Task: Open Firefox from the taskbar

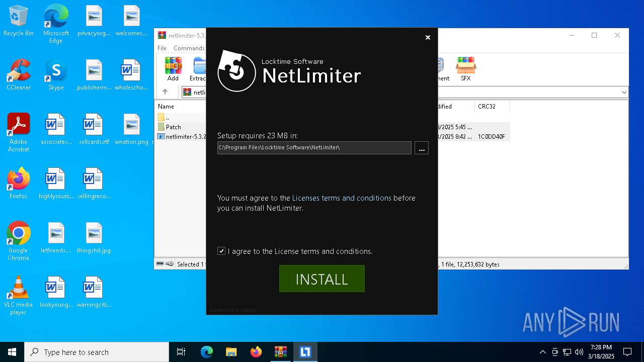Action: (256, 352)
